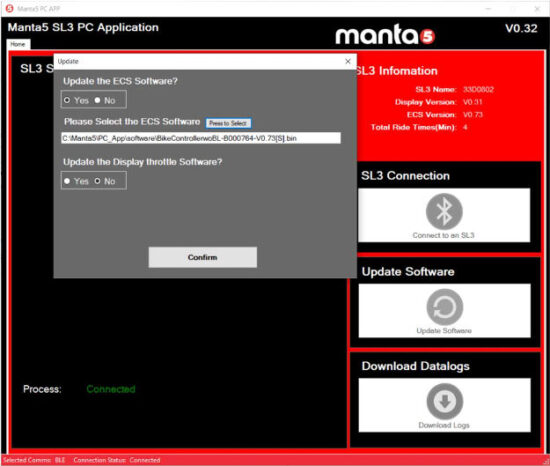Click the Manta5 app icon in title bar
The height and width of the screenshot is (466, 550).
click(x=9, y=8)
